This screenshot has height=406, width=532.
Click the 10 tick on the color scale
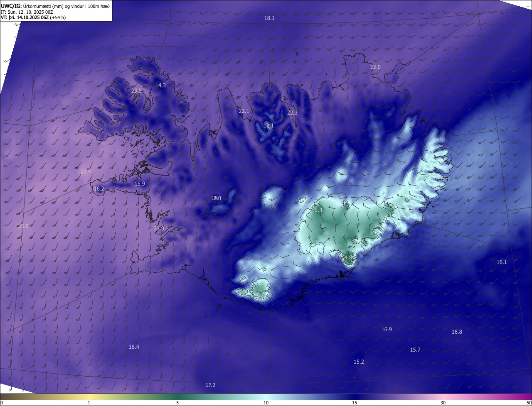click(266, 403)
